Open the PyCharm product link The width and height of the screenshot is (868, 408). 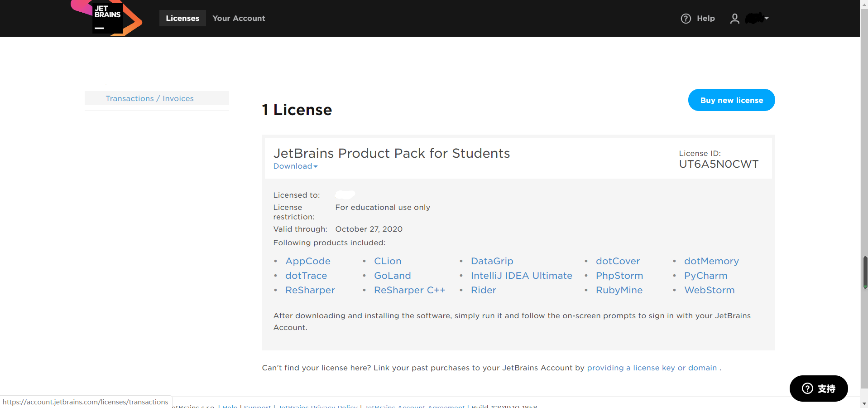(705, 275)
